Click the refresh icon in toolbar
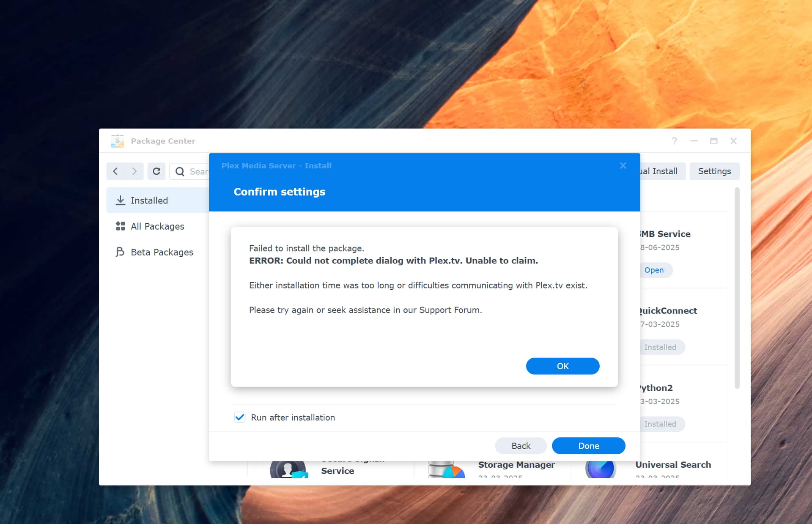The height and width of the screenshot is (524, 812). click(156, 171)
